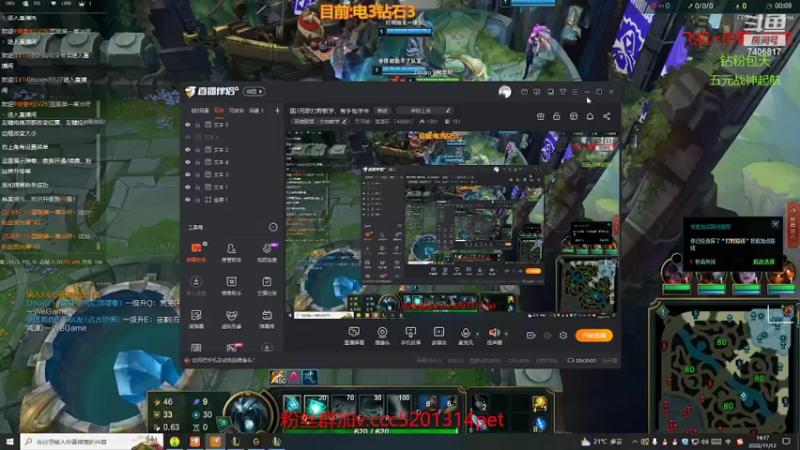Switch to the 场景 1 tab
The width and height of the screenshot is (800, 450).
[256, 110]
